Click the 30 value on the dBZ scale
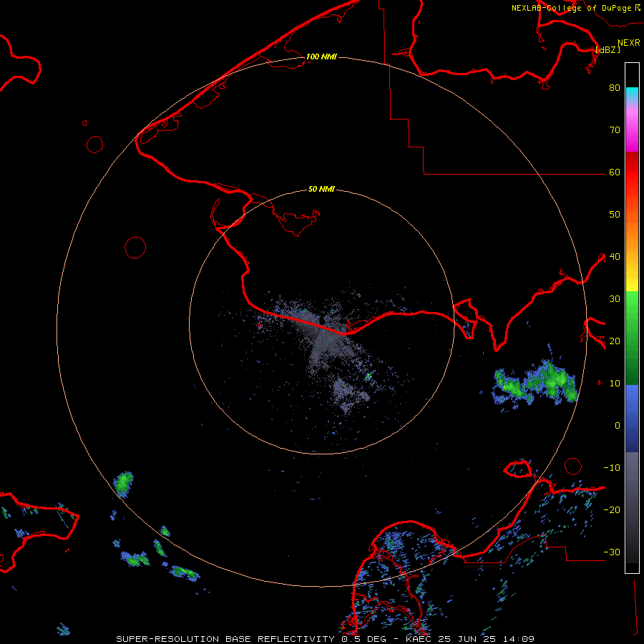Screen dimensions: 644x644 (615, 298)
